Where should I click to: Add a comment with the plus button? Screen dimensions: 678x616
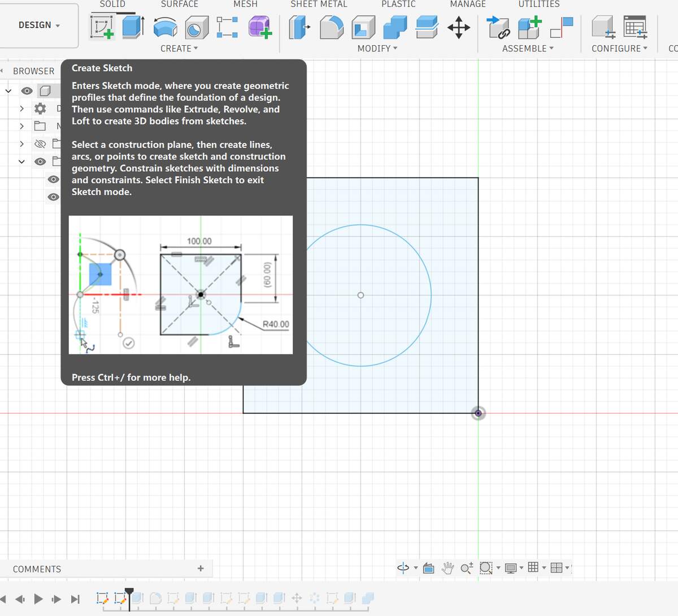(x=201, y=569)
